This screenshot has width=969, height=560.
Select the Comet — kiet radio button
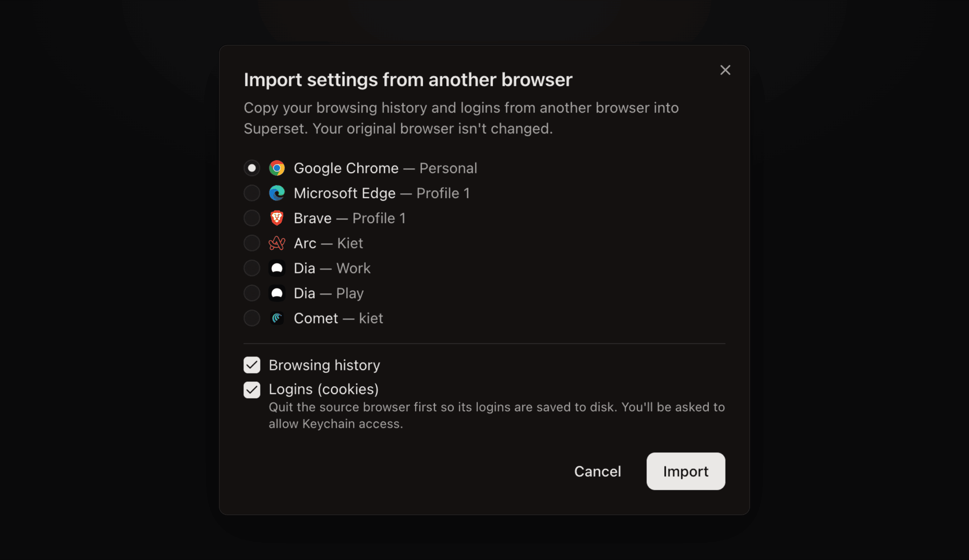coord(252,318)
